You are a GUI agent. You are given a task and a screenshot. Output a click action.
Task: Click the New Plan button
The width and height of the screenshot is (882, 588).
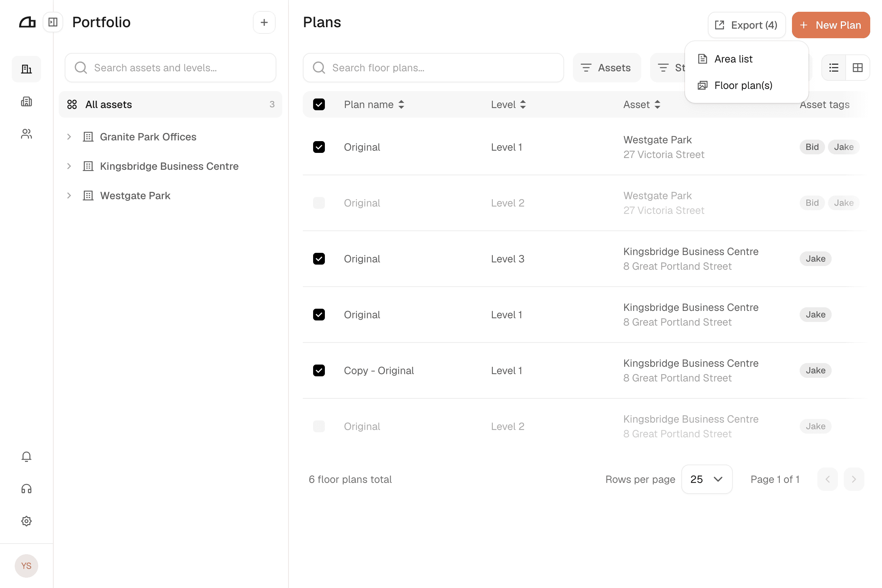[831, 25]
